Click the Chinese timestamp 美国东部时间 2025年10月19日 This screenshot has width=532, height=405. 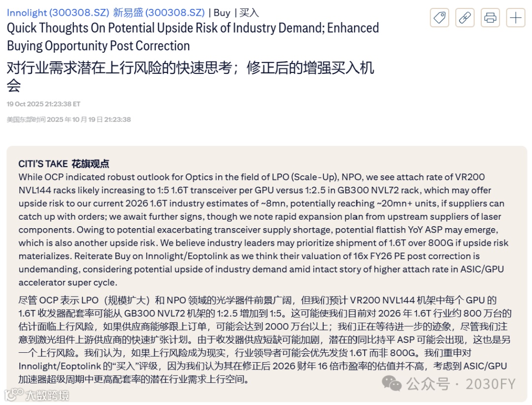tap(68, 120)
